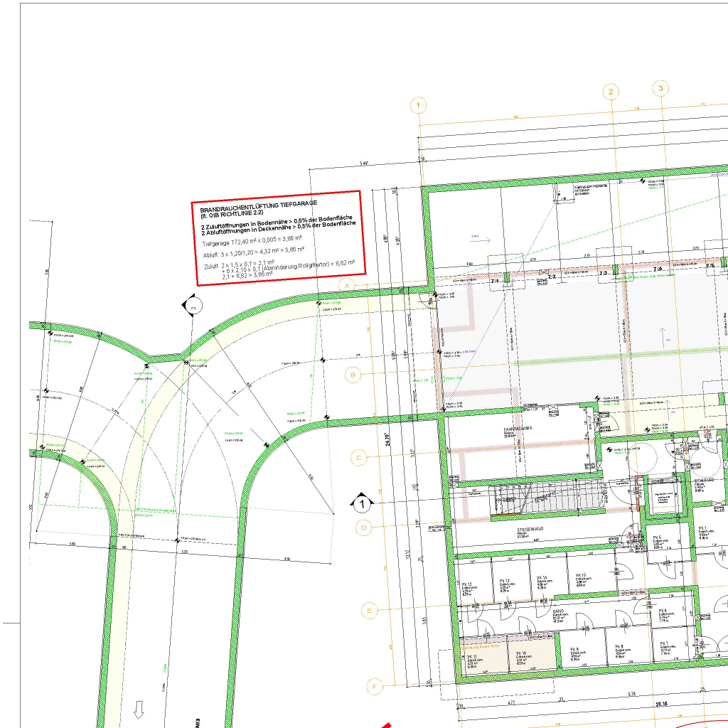Click the parking space label 7/3
Viewport: 728px width, 728px height.
[x=603, y=273]
